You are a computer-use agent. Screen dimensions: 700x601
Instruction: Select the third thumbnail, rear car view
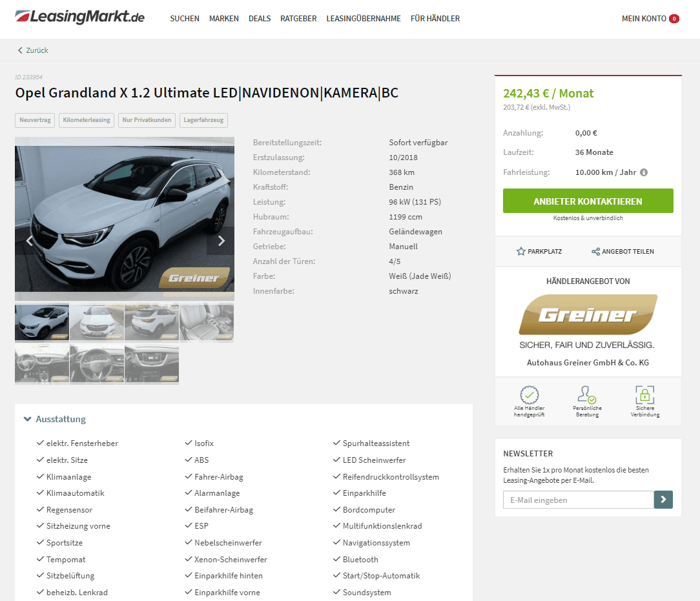[x=152, y=322]
